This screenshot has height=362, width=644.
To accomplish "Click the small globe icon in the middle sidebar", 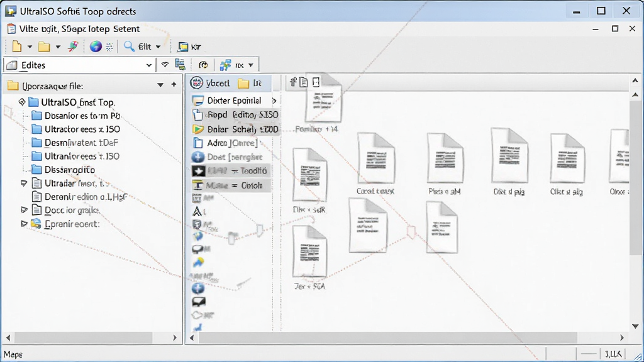I will point(198,236).
